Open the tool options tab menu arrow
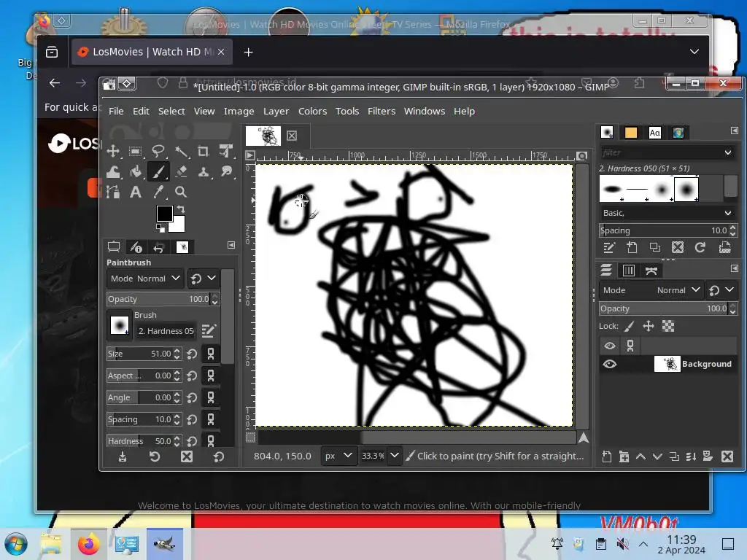The image size is (747, 560). coord(231,245)
